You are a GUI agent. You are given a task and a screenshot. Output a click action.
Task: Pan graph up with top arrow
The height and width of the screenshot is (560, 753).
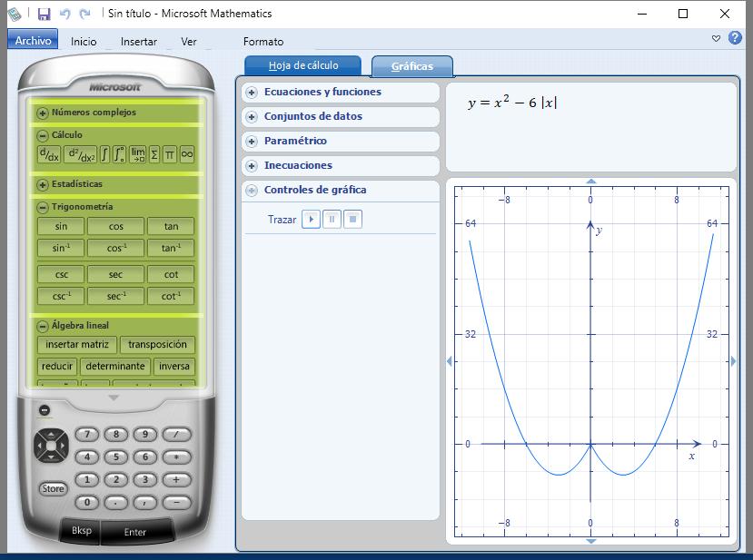pyautogui.click(x=591, y=182)
